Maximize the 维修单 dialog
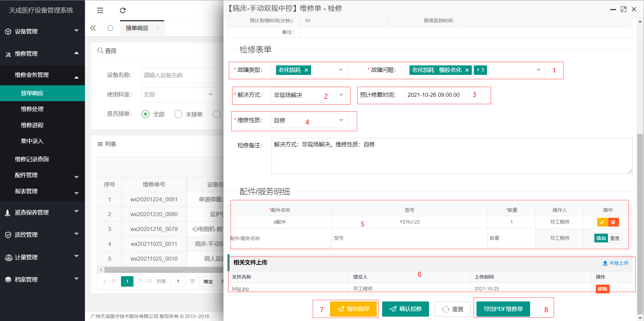The width and height of the screenshot is (644, 321). coord(623,9)
